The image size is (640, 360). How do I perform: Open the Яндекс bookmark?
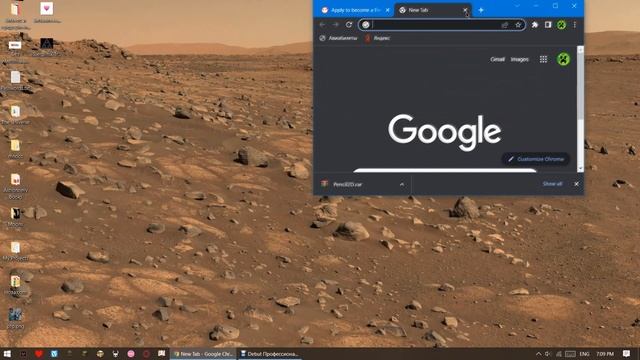377,38
